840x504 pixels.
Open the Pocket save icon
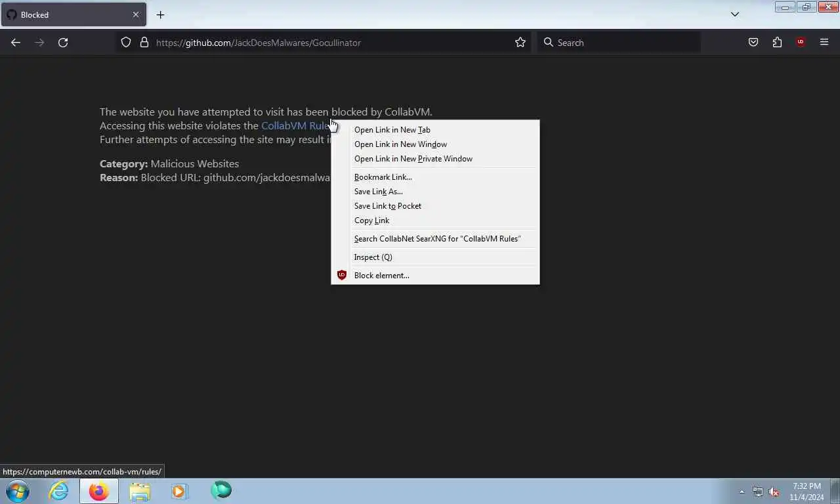[753, 43]
